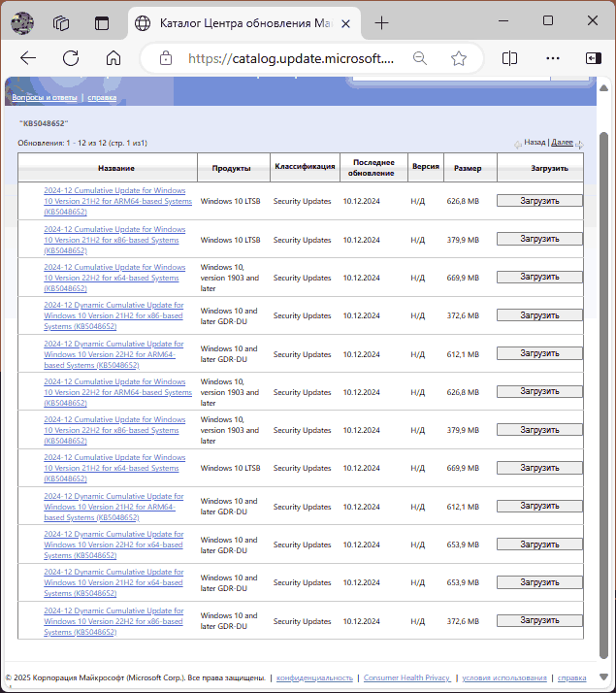Sort by Последнее обновление column header
Screen dimensions: 616x693
(x=373, y=168)
